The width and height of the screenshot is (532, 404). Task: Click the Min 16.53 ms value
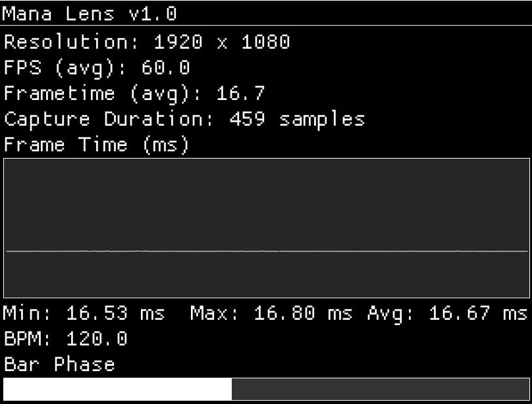pos(84,313)
